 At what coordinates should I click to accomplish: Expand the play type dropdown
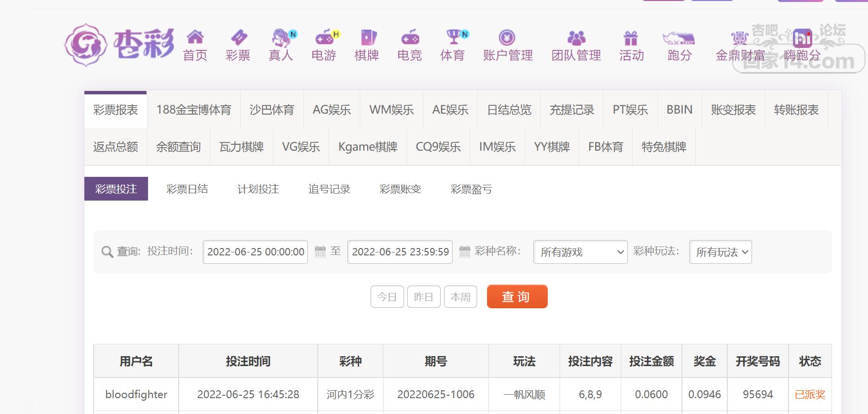[x=720, y=252]
